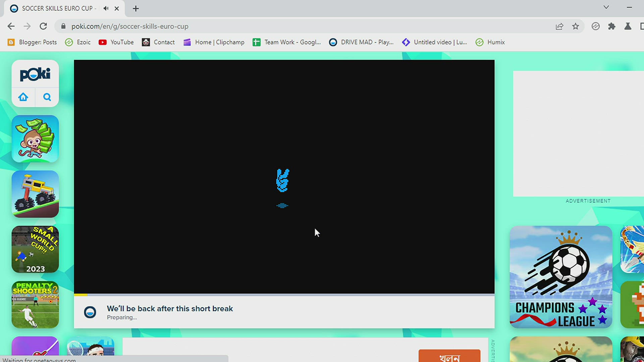Click the address bar URL
Screen dimensions: 644x362
click(x=130, y=26)
